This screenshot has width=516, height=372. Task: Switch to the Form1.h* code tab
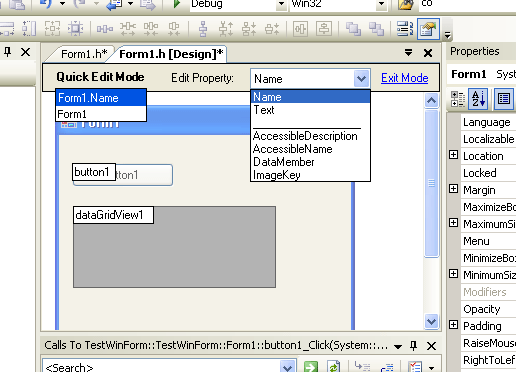tap(83, 54)
